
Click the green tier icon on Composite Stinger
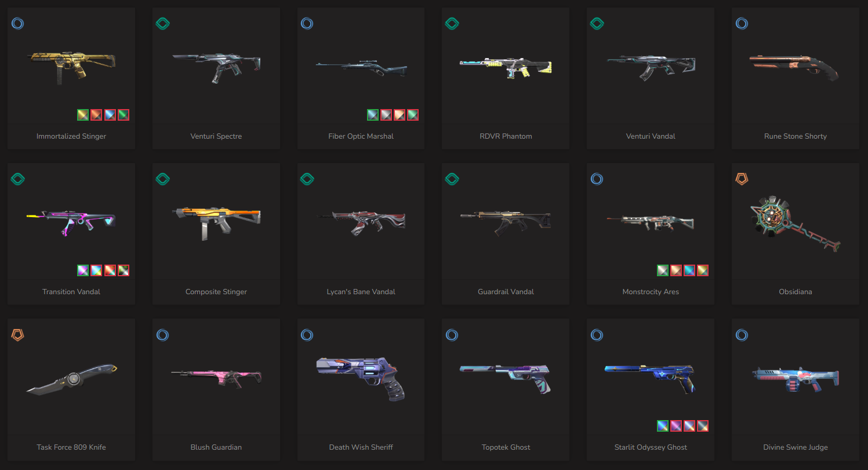point(162,179)
